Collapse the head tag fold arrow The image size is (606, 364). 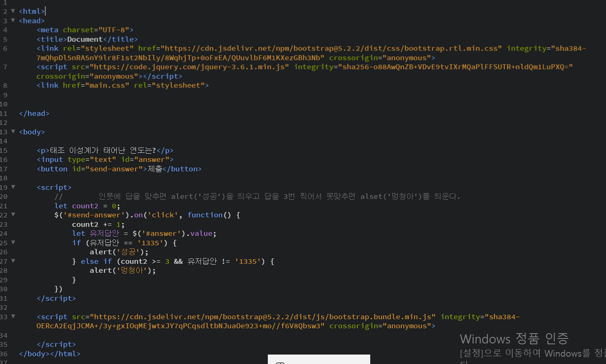click(13, 20)
